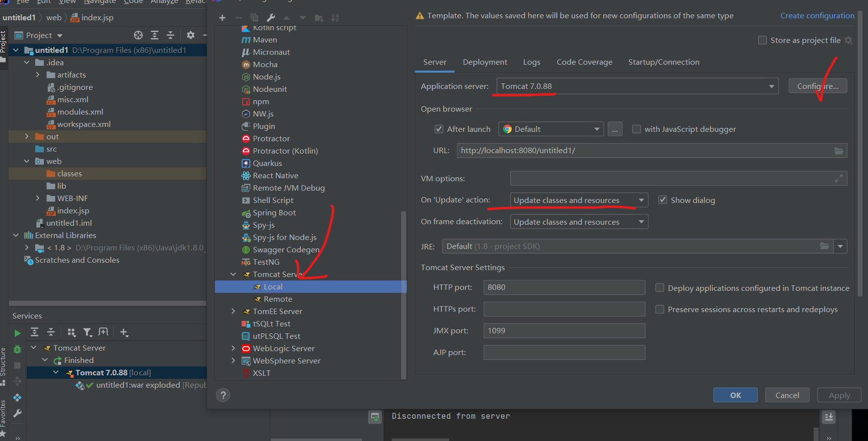This screenshot has width=868, height=441.
Task: Click the browse folder icon in URL field
Action: [x=839, y=151]
